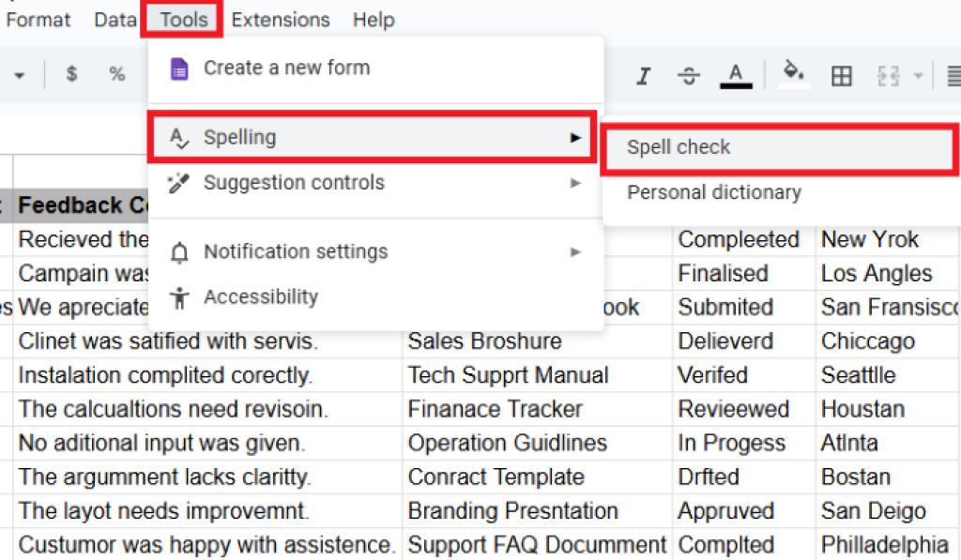This screenshot has height=560, width=961.
Task: Click the horizontal align icon
Action: (953, 76)
